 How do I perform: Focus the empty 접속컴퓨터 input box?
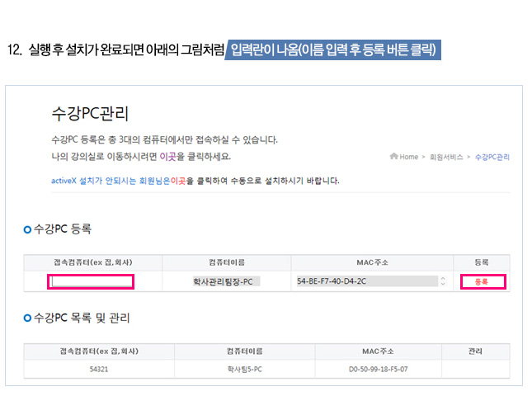tap(91, 281)
